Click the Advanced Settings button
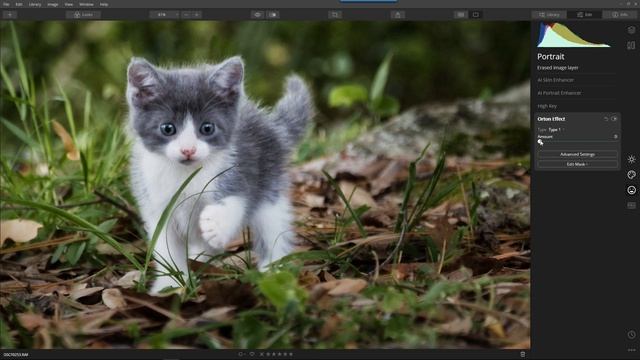This screenshot has height=360, width=640. coord(577,155)
